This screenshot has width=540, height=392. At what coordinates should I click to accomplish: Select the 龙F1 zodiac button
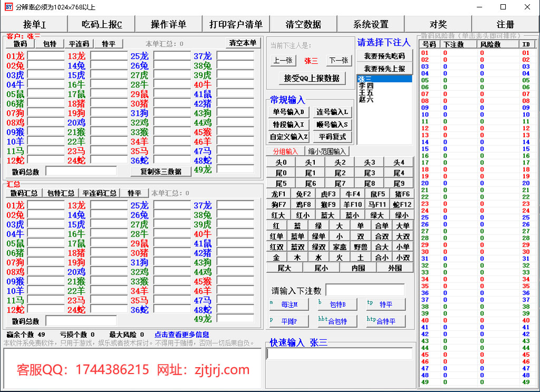pyautogui.click(x=278, y=194)
